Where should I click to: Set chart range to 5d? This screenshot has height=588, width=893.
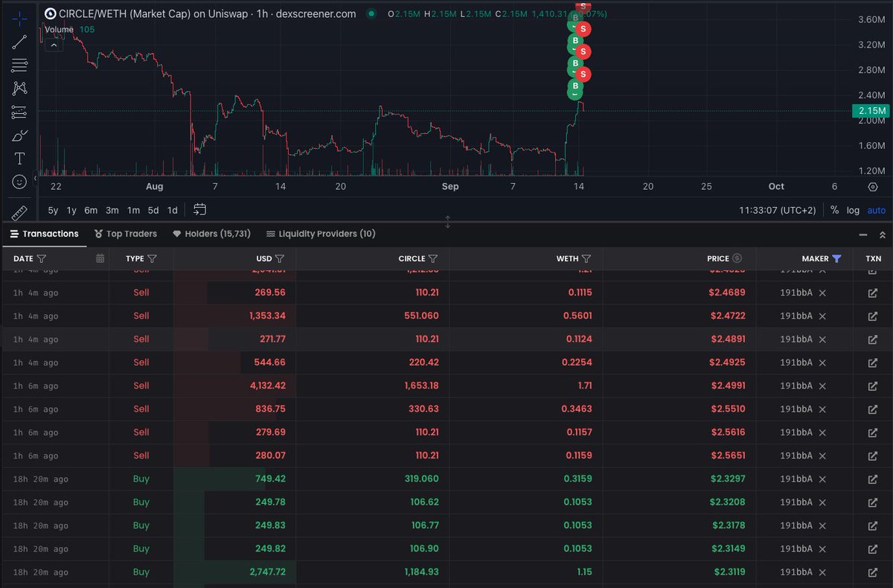click(153, 210)
